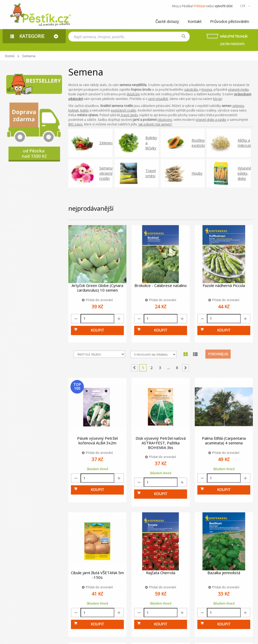Open the Kategorie menu
The height and width of the screenshot is (644, 258).
tap(34, 36)
